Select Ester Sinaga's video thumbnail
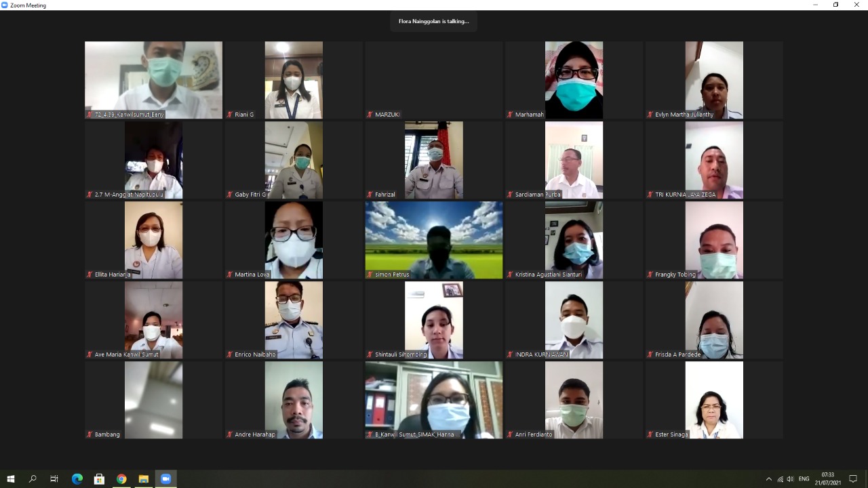This screenshot has width=868, height=488. click(714, 399)
